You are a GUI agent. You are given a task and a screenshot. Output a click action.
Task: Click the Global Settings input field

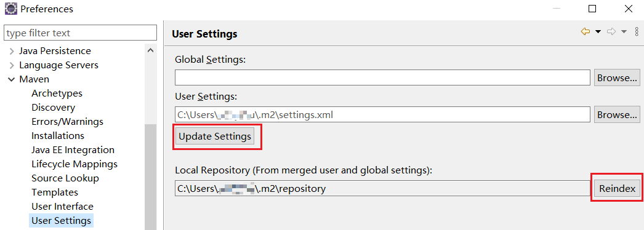(x=383, y=78)
